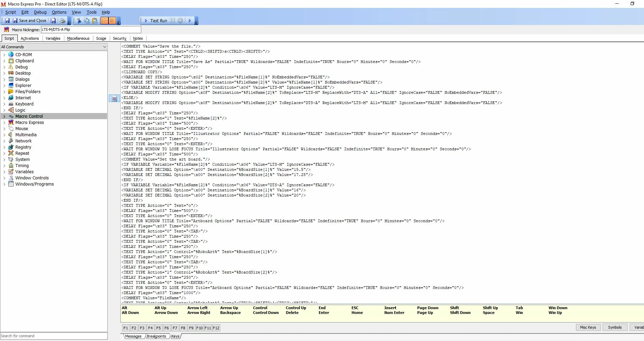Open the View menu
This screenshot has width=644, height=341.
point(76,12)
